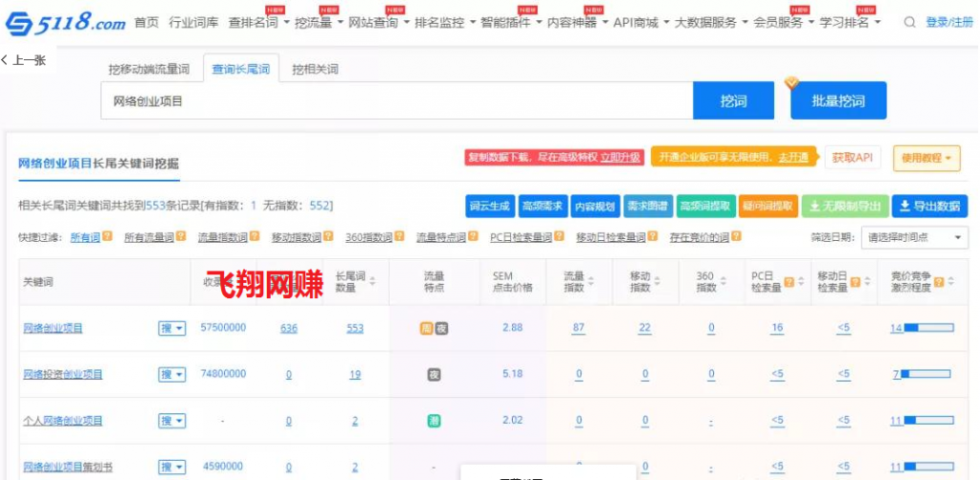Click the 需求图谱 button
Screen dimensions: 980x480
[x=648, y=206]
